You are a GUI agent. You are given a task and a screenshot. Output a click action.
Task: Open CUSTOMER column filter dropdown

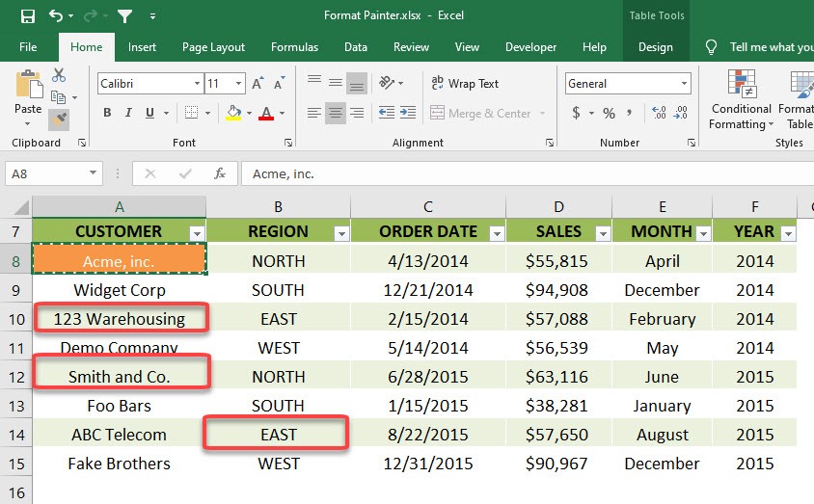(197, 234)
